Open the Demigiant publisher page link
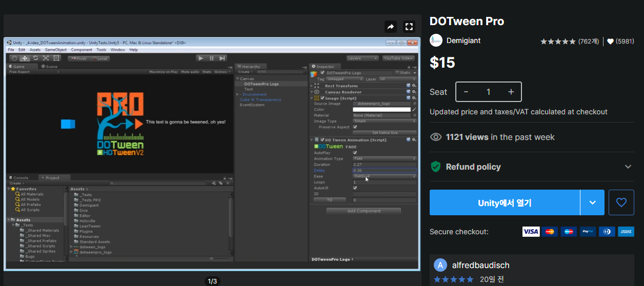 (464, 40)
